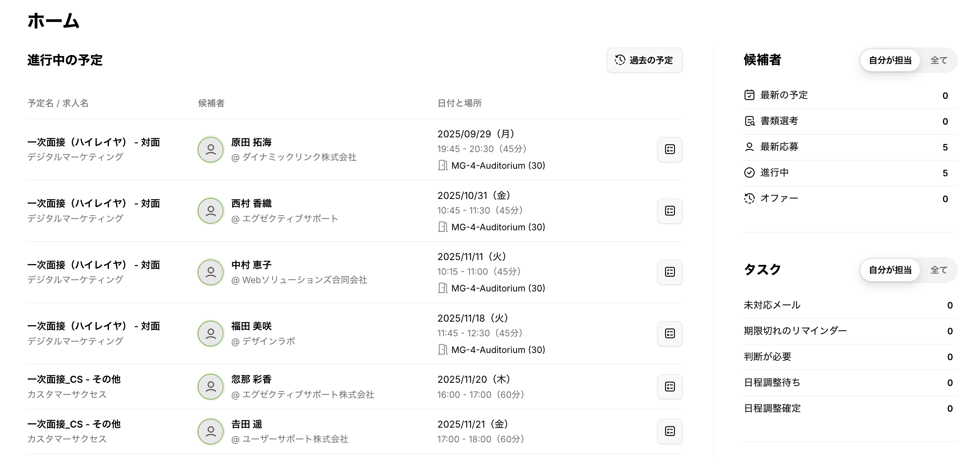Image resolution: width=980 pixels, height=459 pixels.
Task: Open 最新応募 candidate list
Action: pos(850,147)
